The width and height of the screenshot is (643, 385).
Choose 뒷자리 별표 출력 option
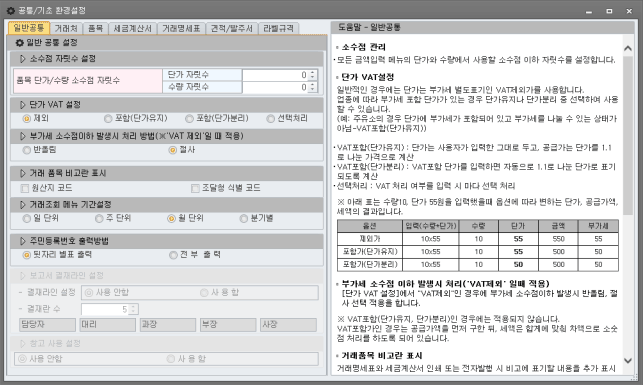pos(27,255)
